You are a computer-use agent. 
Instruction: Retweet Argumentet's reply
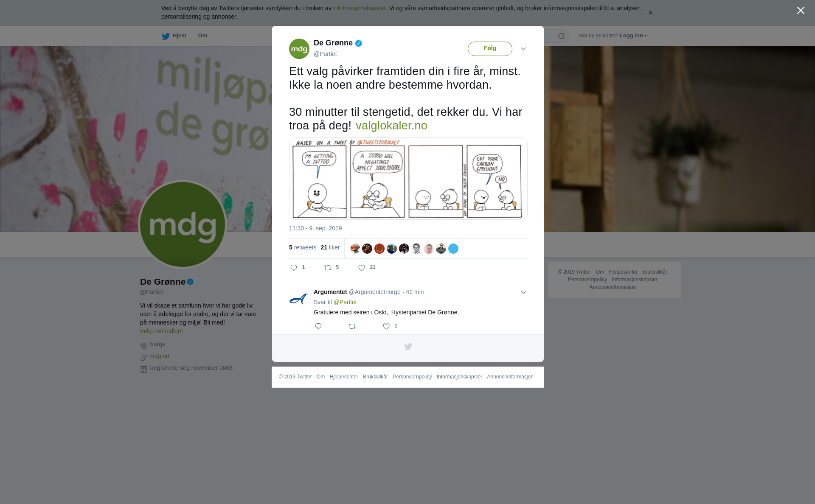352,326
